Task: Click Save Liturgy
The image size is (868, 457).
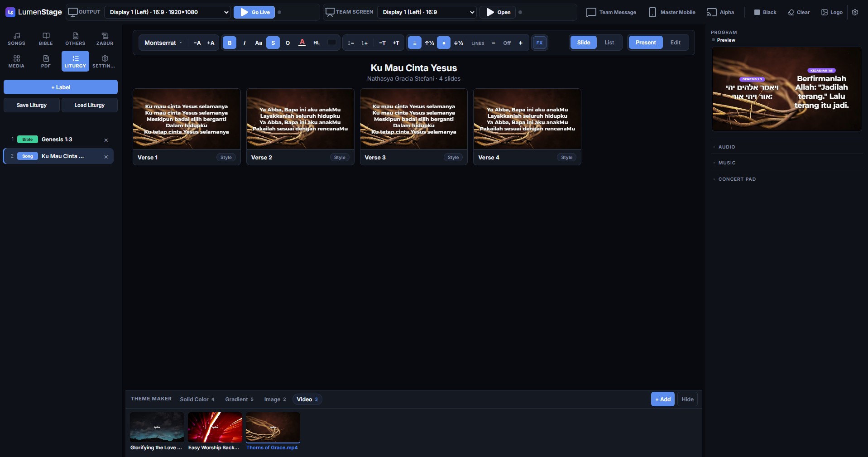Action: tap(32, 105)
